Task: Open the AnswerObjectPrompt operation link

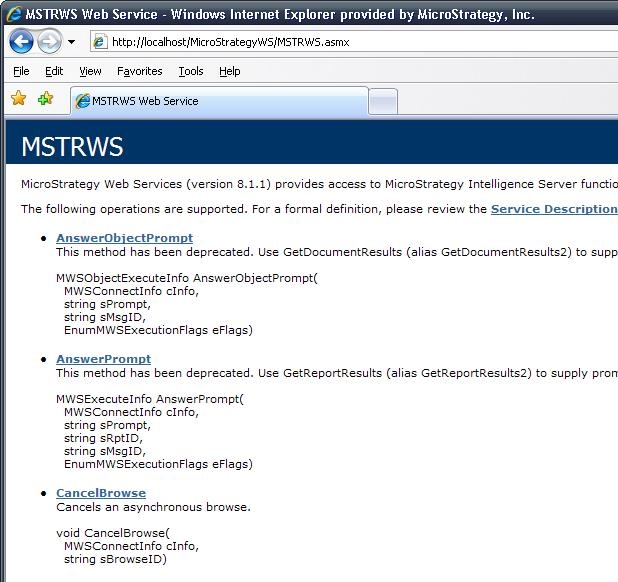Action: tap(125, 238)
